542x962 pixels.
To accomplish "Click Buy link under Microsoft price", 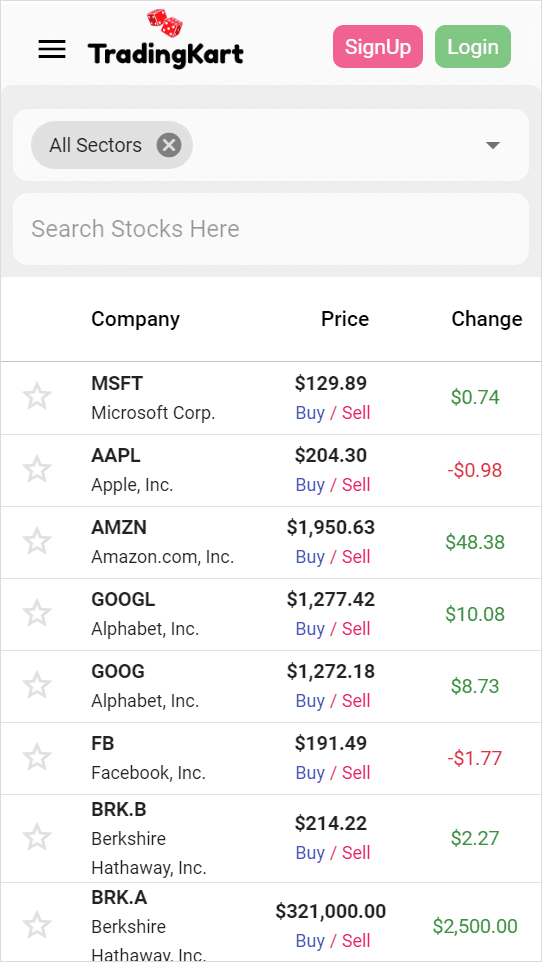I will coord(310,413).
